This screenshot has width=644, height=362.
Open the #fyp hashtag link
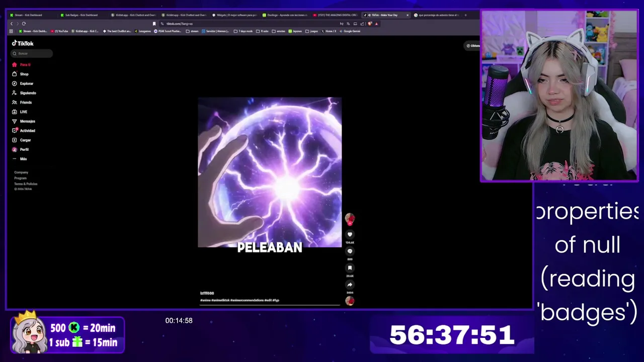276,300
